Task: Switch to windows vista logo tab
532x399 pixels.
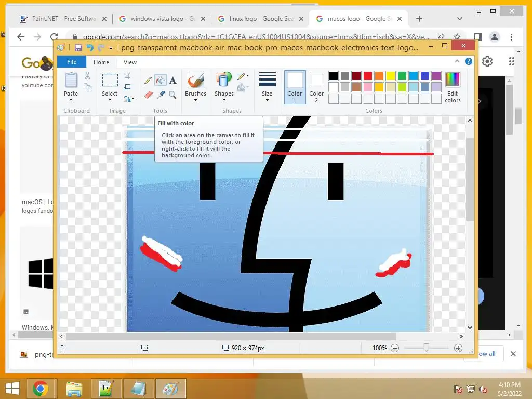Action: [x=163, y=19]
